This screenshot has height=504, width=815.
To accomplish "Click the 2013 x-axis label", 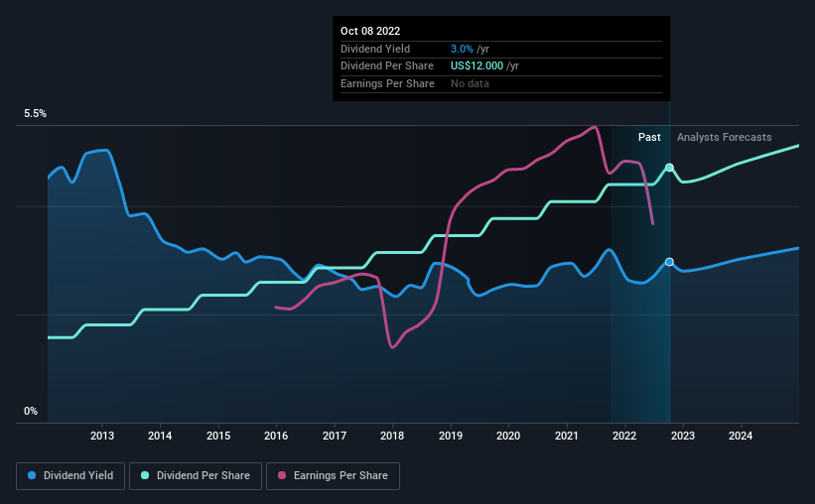I will click(x=102, y=436).
